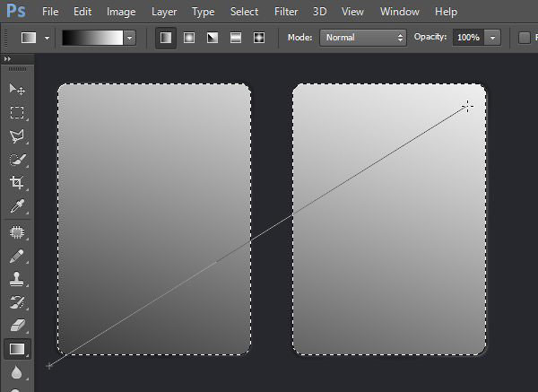Open the Filter menu
This screenshot has height=392, width=538.
pyautogui.click(x=286, y=12)
